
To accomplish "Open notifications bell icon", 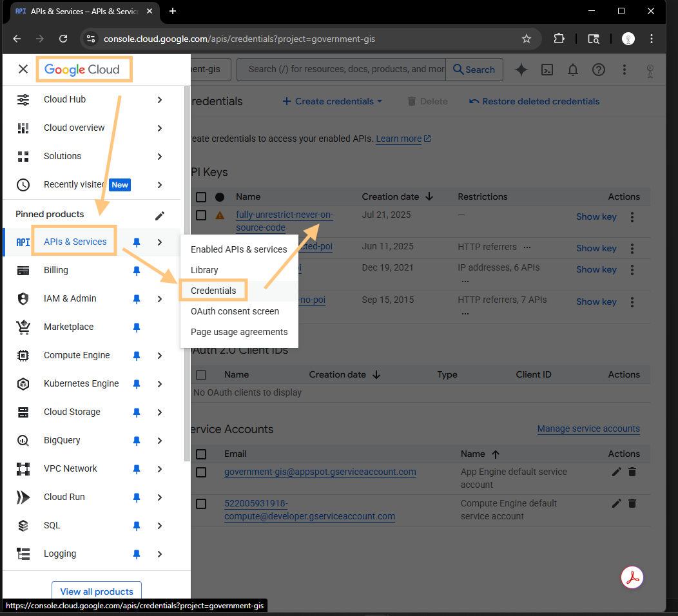I will 572,70.
